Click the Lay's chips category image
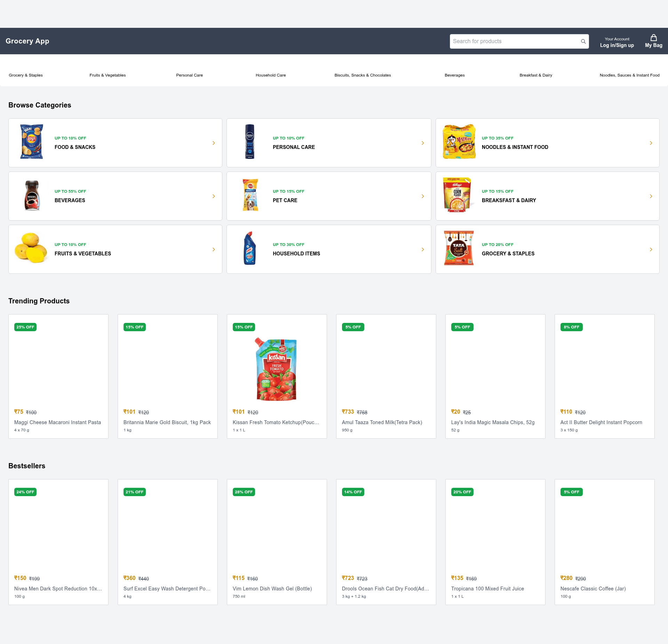Screen dimensions: 668x644 click(32, 142)
